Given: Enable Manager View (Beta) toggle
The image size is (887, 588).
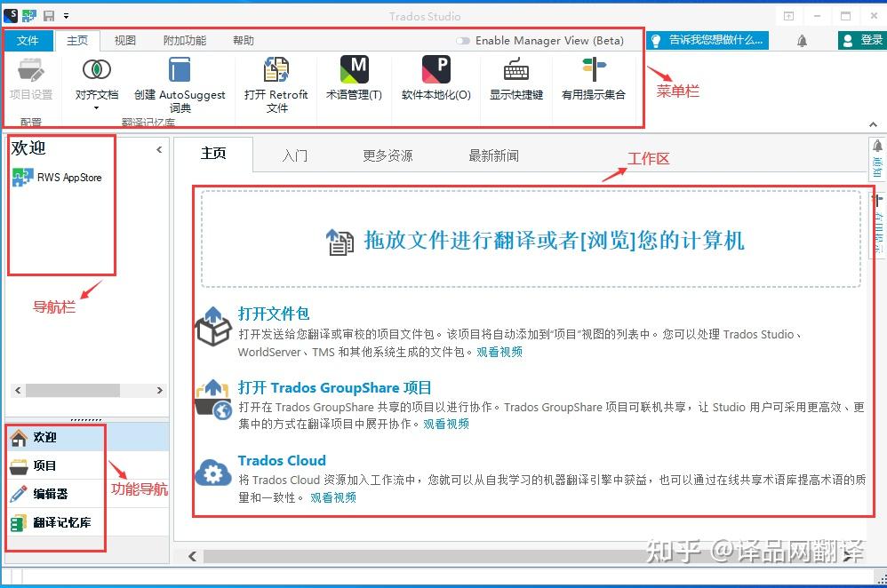Looking at the screenshot, I should tap(463, 40).
